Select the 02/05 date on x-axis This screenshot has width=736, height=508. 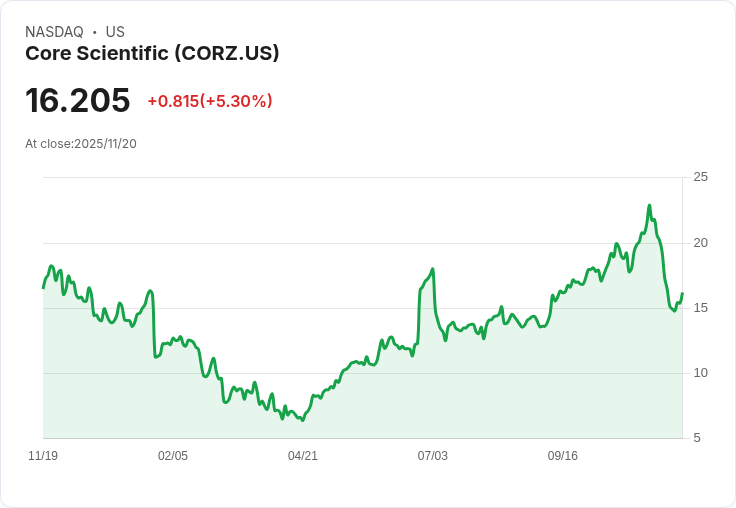(x=173, y=456)
